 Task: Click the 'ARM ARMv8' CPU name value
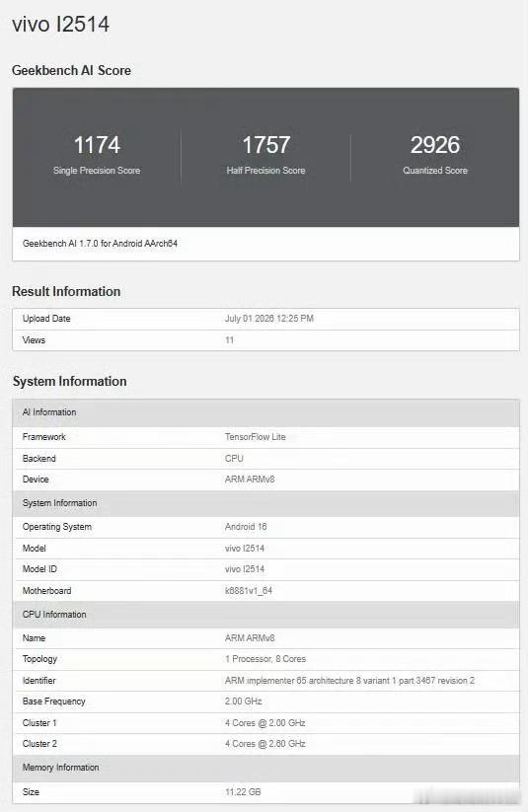click(250, 638)
